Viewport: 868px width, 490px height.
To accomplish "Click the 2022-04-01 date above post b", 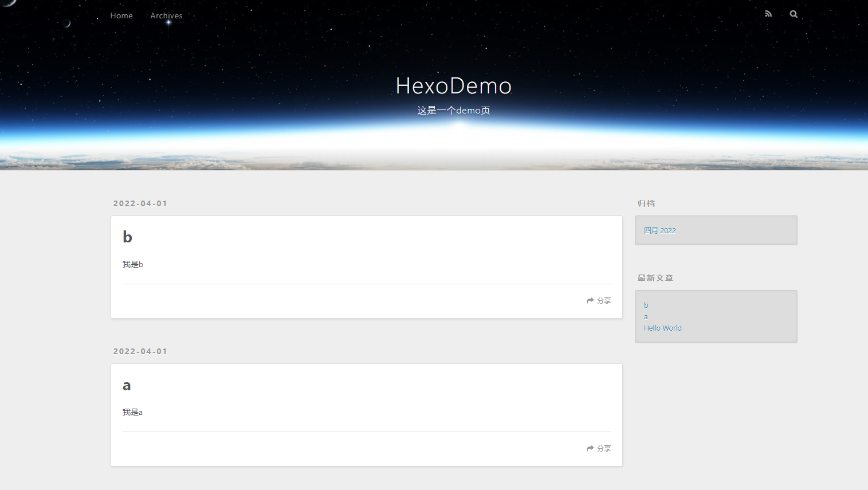I will tap(140, 203).
